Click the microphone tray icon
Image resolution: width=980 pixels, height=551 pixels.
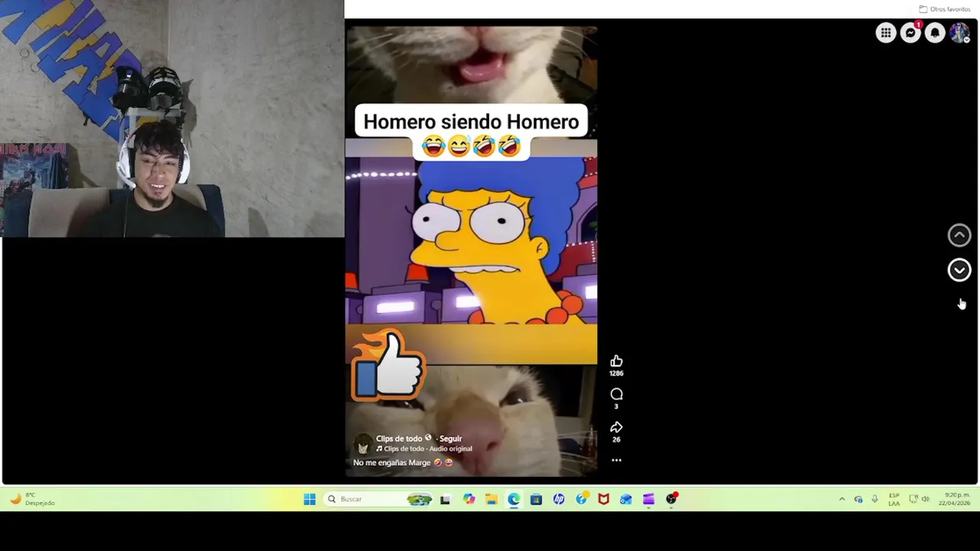tap(874, 499)
